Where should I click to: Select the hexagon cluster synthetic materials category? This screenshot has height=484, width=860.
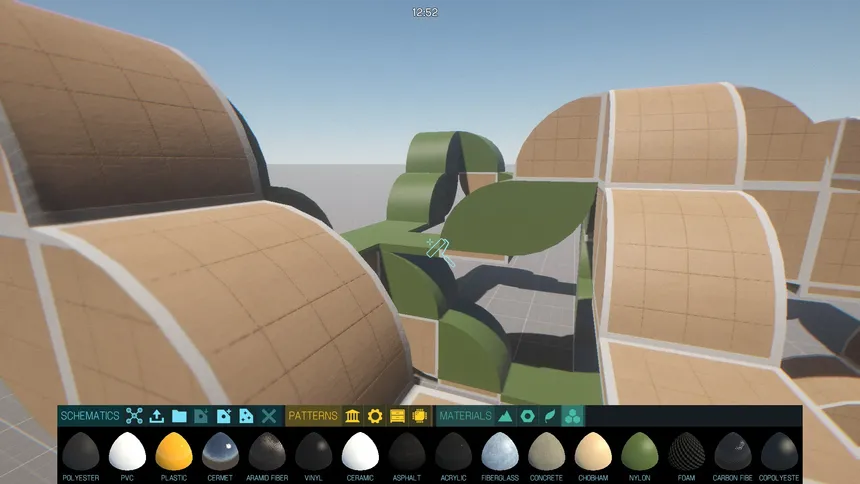point(573,416)
